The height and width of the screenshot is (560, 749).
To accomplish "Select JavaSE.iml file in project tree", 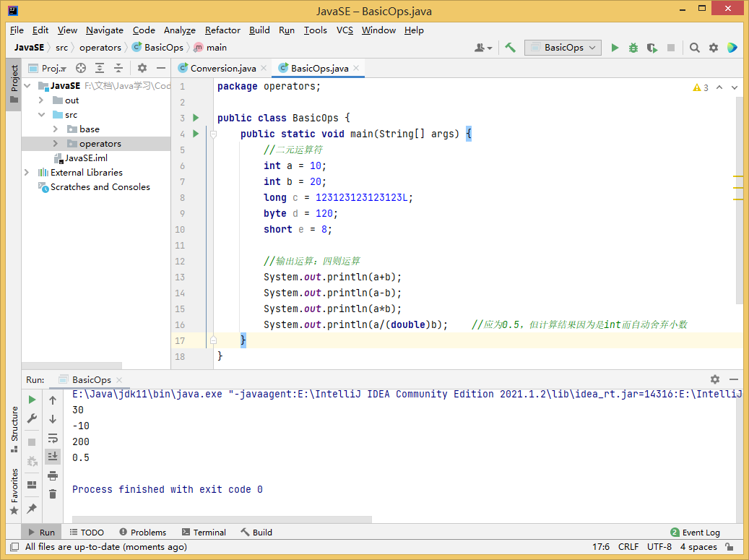I will (x=86, y=158).
